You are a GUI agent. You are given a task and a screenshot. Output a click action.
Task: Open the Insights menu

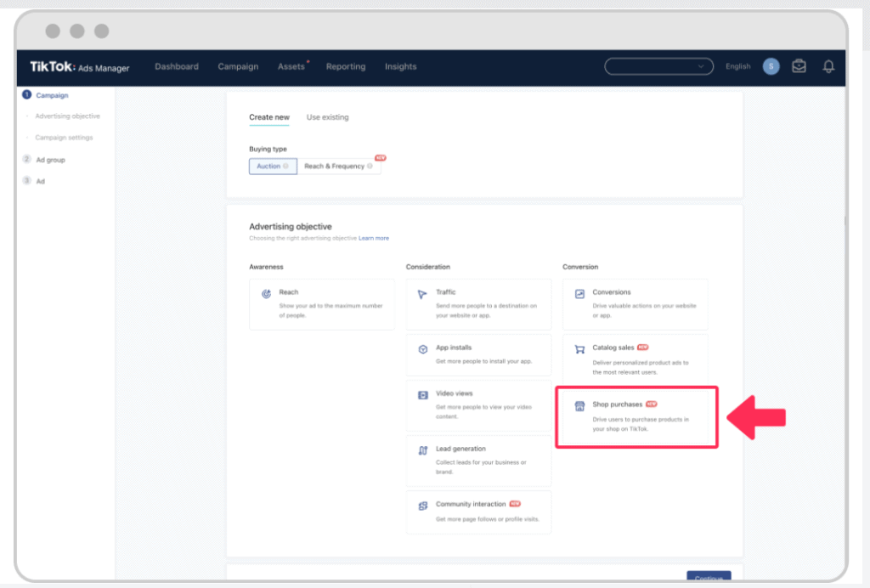pos(401,66)
